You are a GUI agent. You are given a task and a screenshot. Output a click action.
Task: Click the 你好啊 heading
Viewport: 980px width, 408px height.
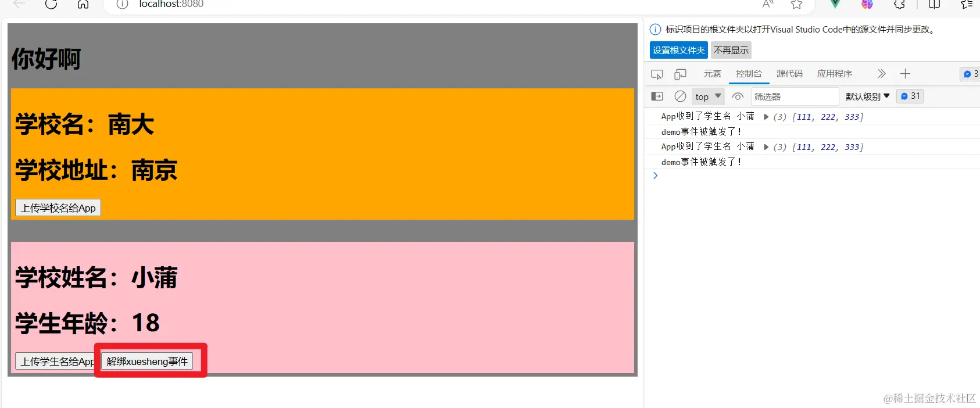47,59
